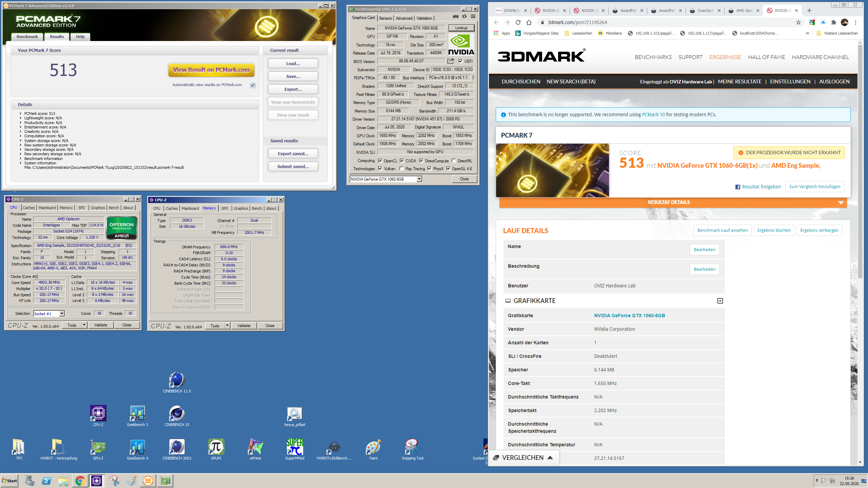Click Export saved... button in PCMark 7
The image size is (868, 488).
[293, 154]
